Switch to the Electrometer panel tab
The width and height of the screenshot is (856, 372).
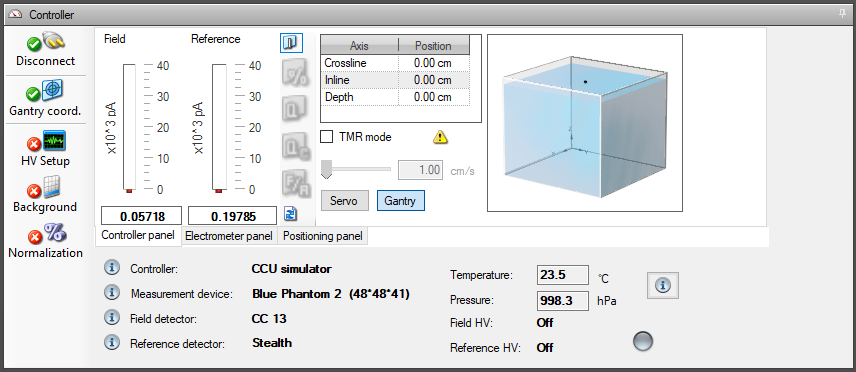point(229,237)
